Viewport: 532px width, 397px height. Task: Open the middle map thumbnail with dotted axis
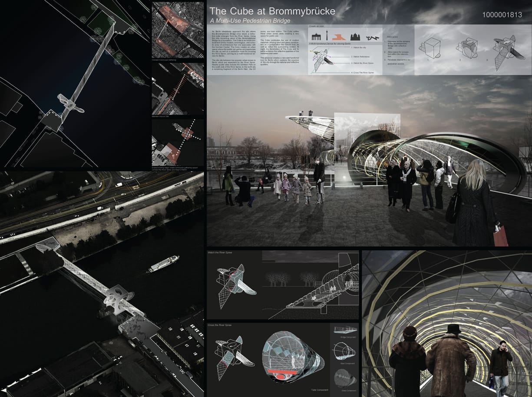click(178, 89)
